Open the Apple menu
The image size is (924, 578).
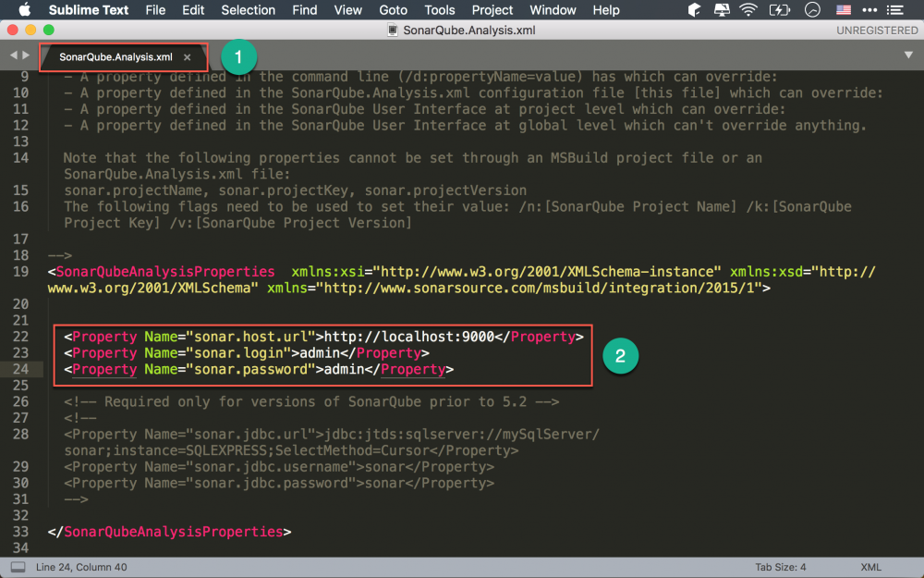[x=24, y=10]
